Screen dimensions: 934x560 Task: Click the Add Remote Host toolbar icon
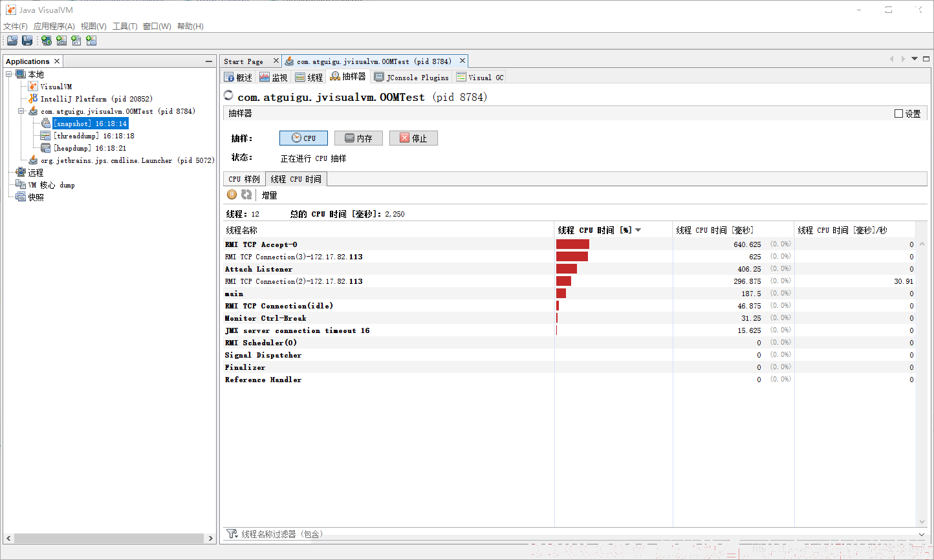coord(47,40)
